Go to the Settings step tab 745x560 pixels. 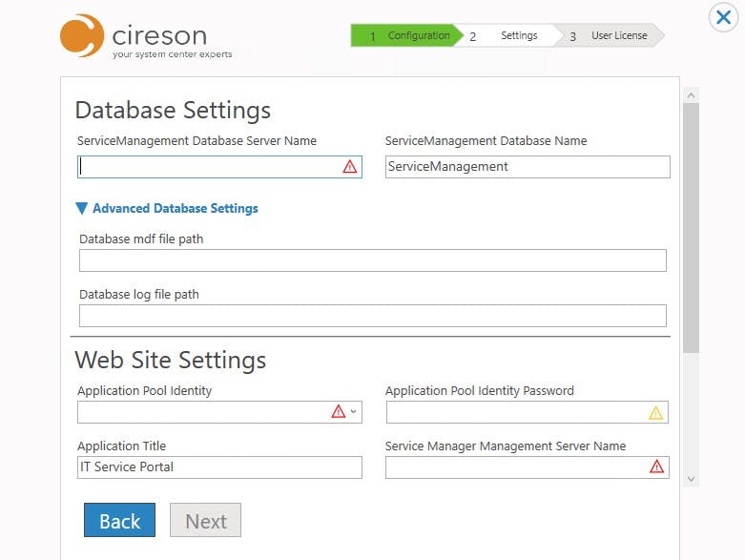pos(510,36)
